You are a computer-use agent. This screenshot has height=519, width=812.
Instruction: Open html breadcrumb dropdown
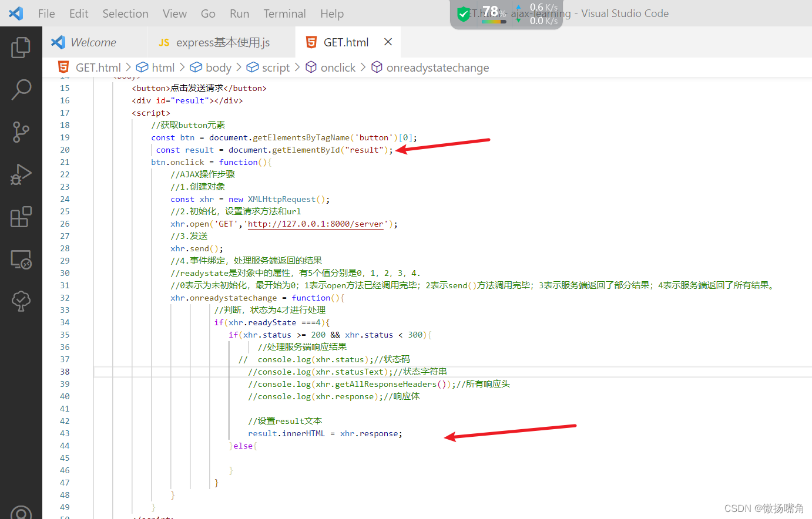point(163,68)
